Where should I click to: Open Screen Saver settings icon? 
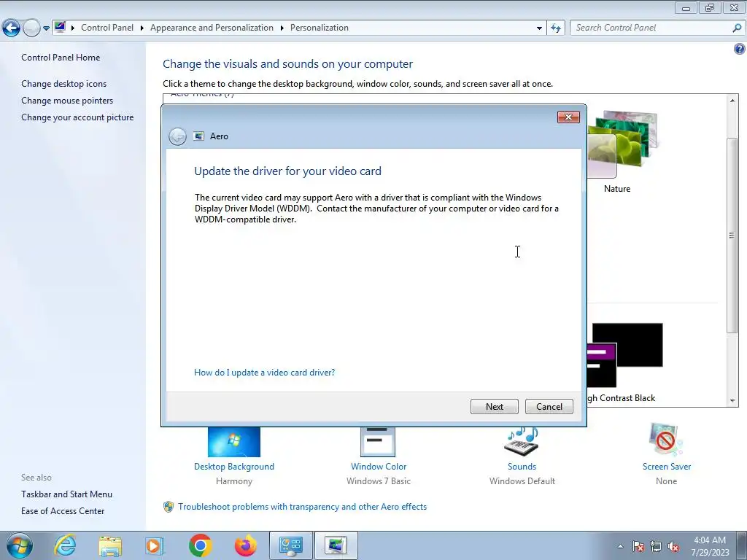tap(665, 440)
